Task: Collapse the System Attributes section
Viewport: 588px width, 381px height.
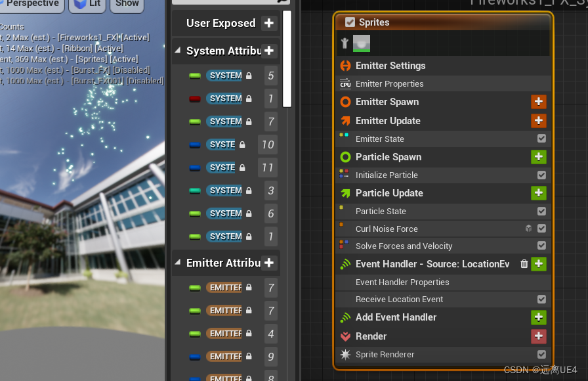Action: (178, 51)
